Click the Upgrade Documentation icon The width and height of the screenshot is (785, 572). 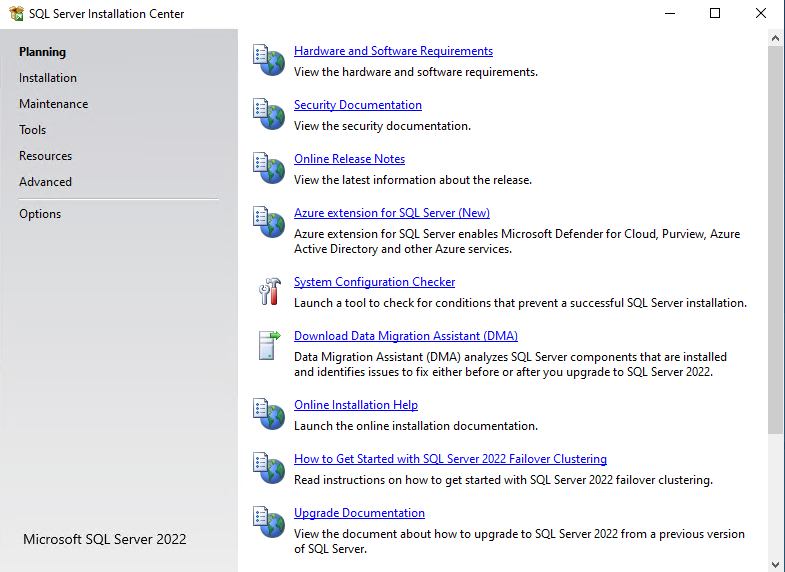point(269,522)
